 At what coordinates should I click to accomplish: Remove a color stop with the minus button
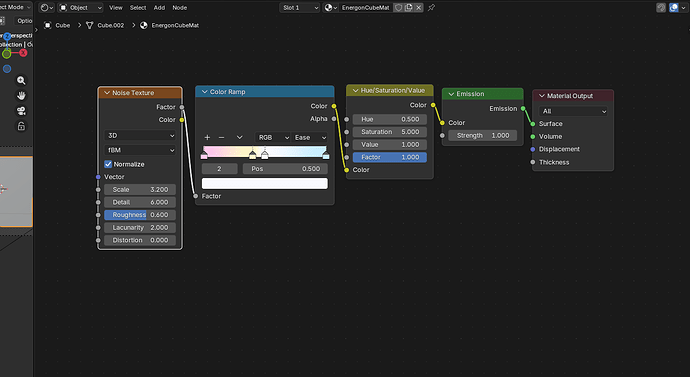coord(221,138)
